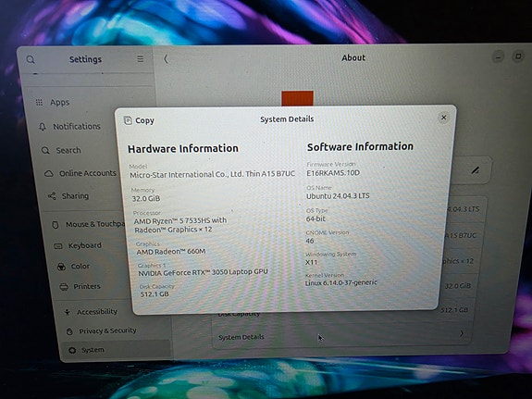Click kernel version 'Linux 6.14.0-37-generic'

(341, 282)
